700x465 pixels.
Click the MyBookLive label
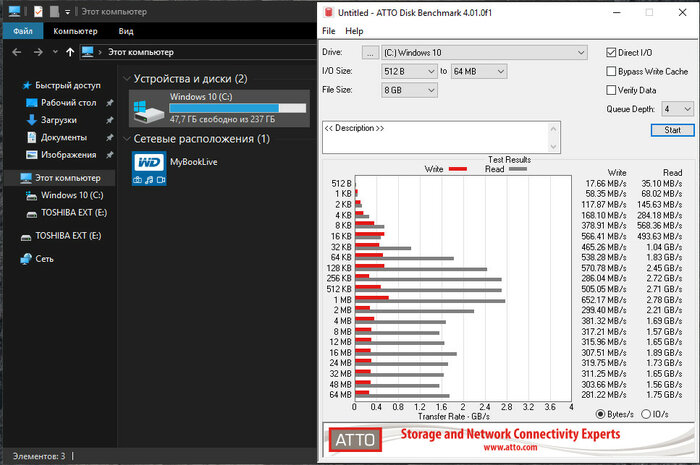click(194, 162)
